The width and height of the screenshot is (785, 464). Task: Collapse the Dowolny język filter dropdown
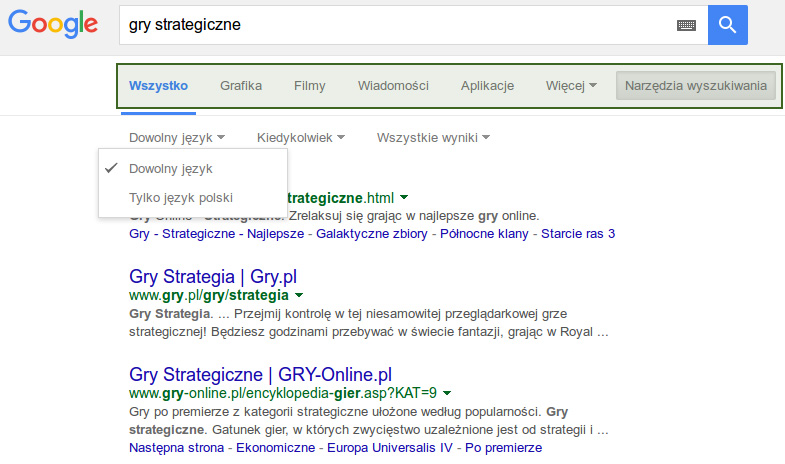coord(176,137)
